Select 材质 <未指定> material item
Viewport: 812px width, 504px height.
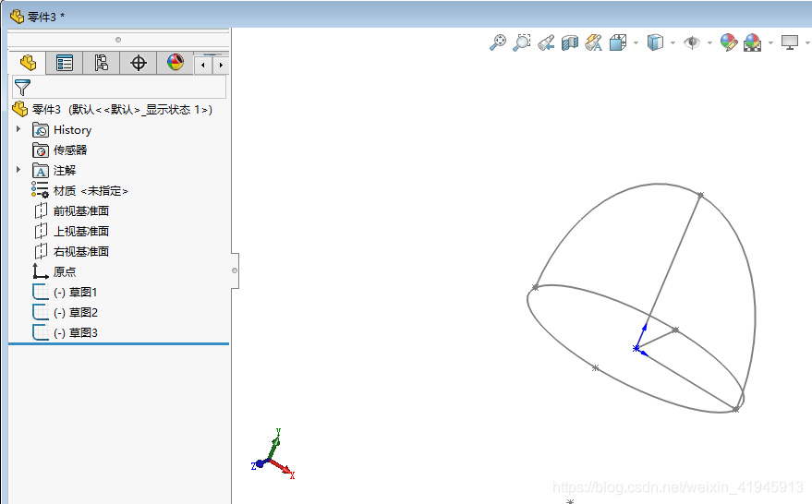click(79, 190)
